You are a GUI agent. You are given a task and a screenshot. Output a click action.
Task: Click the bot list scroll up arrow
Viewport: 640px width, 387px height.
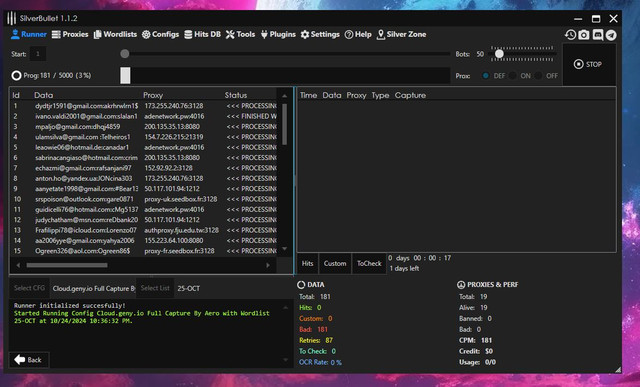[284, 96]
